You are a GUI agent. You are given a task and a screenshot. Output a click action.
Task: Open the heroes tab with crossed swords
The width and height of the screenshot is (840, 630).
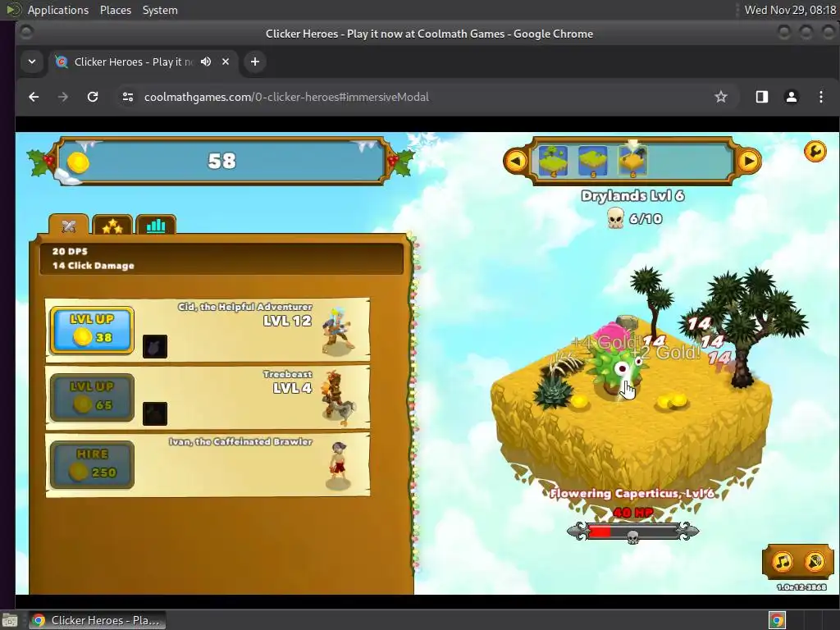(69, 225)
